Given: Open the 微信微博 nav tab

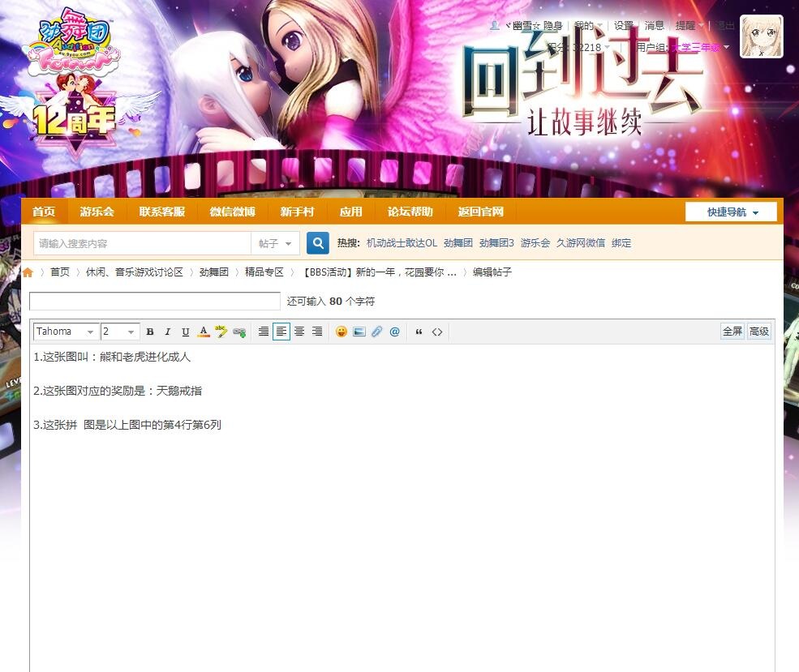Looking at the screenshot, I should pos(232,212).
